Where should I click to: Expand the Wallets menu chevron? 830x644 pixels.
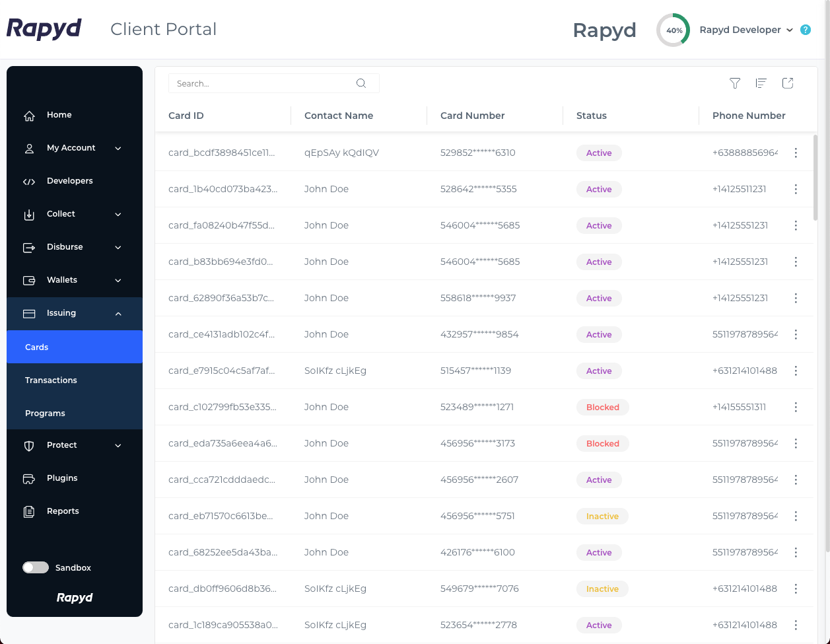pos(118,281)
